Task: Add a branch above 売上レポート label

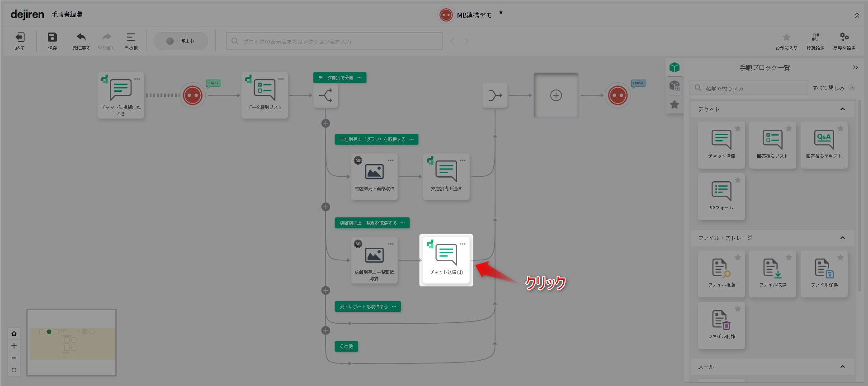Action: click(x=325, y=291)
